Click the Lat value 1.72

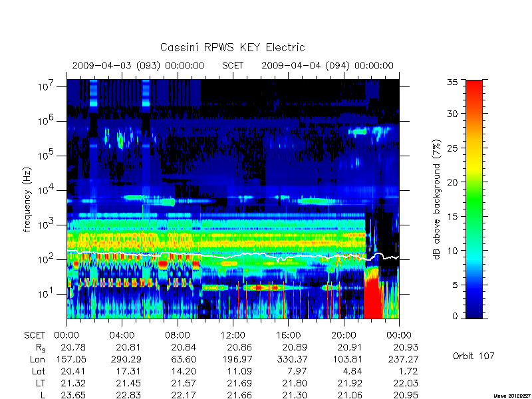tap(409, 371)
